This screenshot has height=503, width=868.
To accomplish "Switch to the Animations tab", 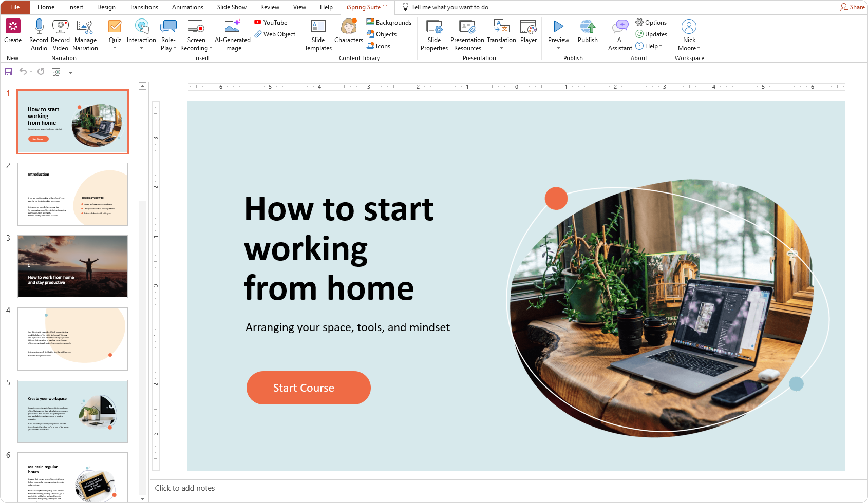I will 187,7.
